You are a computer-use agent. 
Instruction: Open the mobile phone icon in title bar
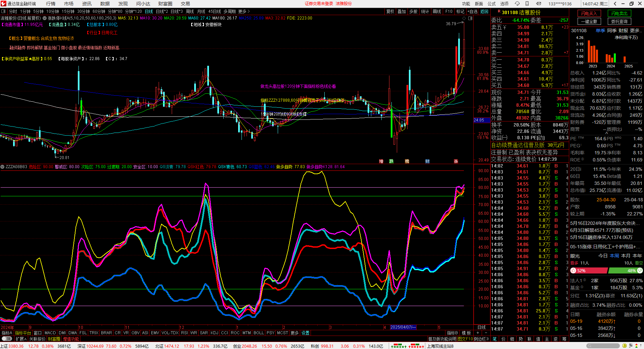(527, 4)
